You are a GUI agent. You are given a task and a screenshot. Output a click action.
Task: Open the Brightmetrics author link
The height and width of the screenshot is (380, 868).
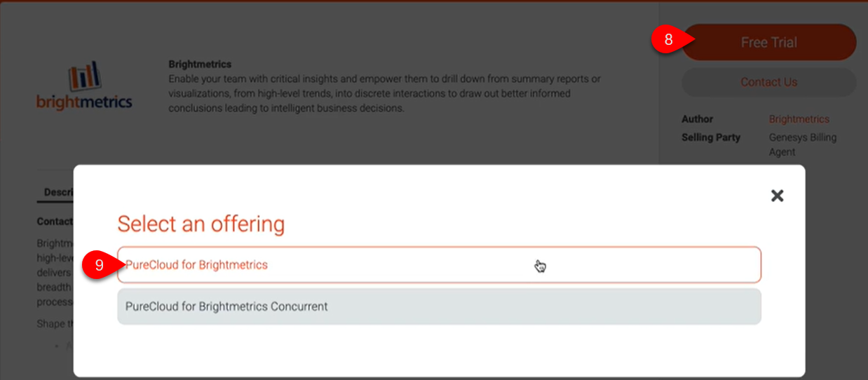coord(799,119)
